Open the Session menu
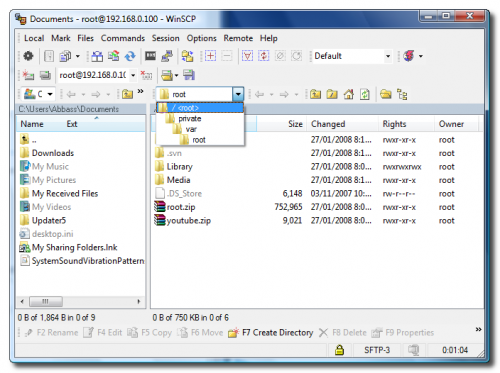This screenshot has height=373, width=500. click(165, 38)
